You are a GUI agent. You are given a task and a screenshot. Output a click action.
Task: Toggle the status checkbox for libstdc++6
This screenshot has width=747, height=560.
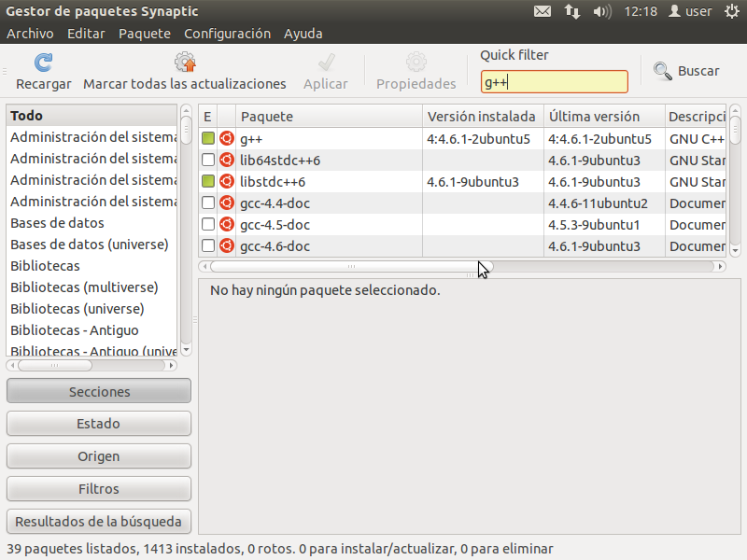(207, 181)
